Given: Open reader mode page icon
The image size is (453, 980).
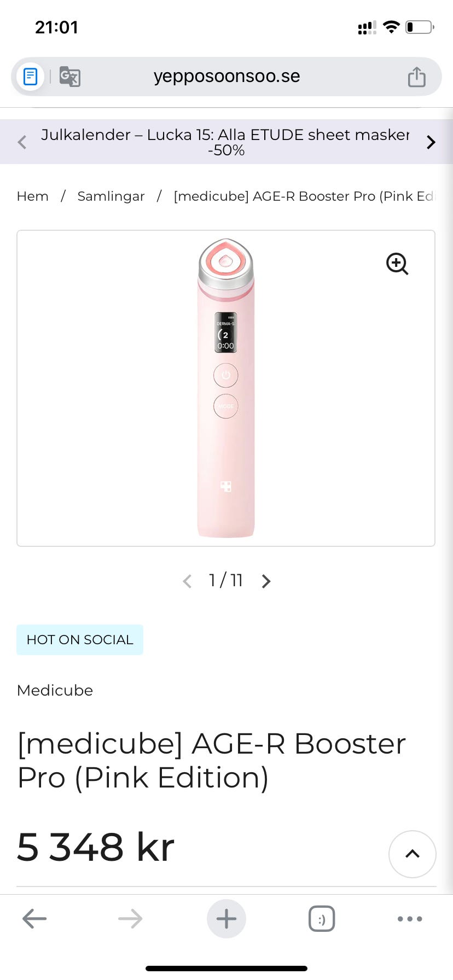Looking at the screenshot, I should [31, 77].
